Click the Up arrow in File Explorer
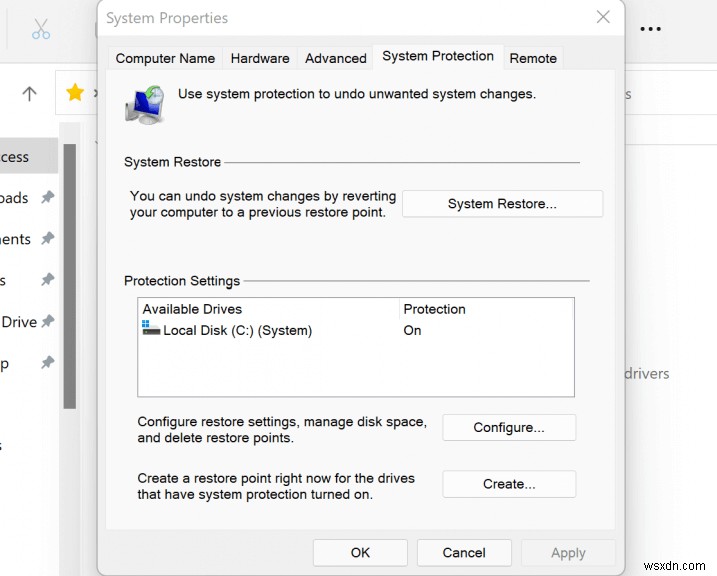Screen dimensions: 717x576 [x=29, y=94]
